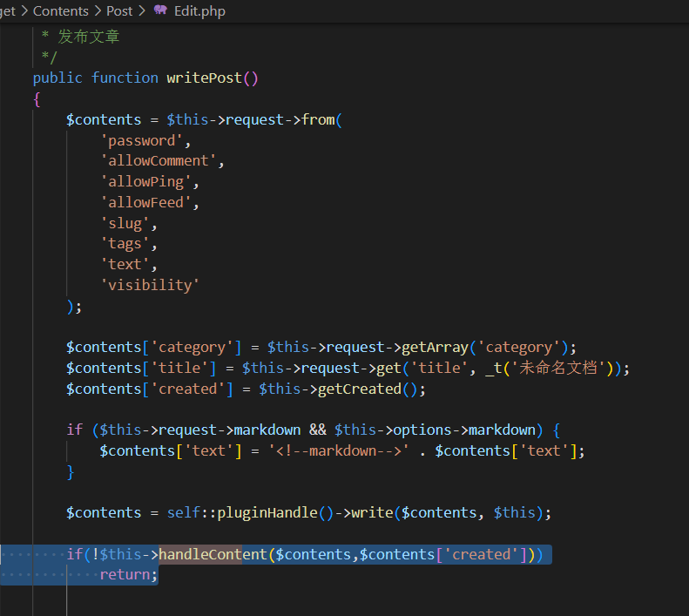This screenshot has width=689, height=616.
Task: Click the 'password' string in the list
Action: pos(145,140)
